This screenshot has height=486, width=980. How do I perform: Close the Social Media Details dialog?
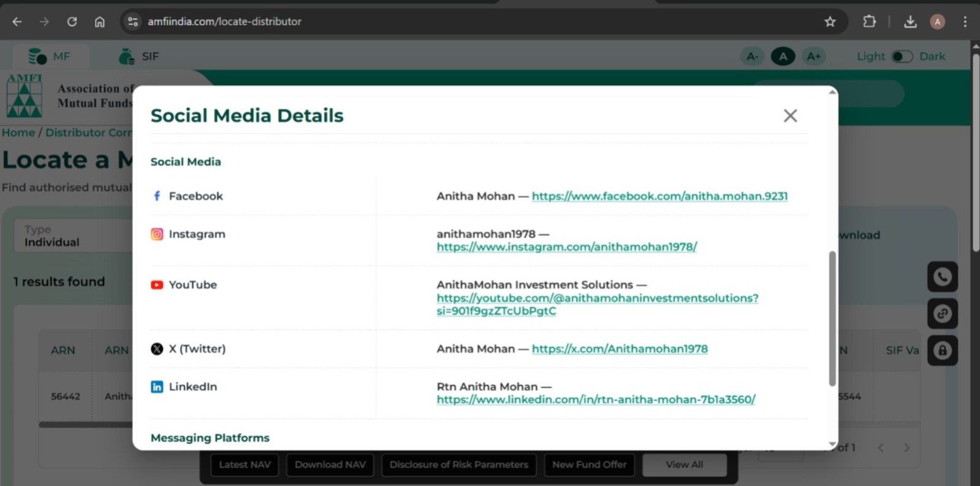pyautogui.click(x=790, y=116)
